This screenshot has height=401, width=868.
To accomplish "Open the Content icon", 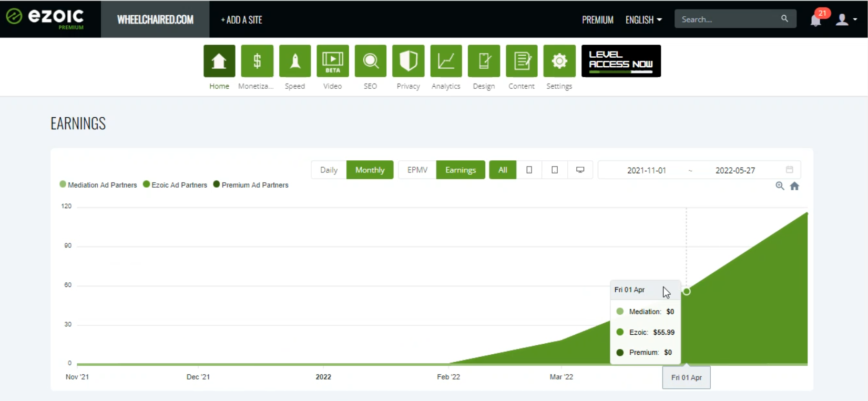I will click(522, 61).
